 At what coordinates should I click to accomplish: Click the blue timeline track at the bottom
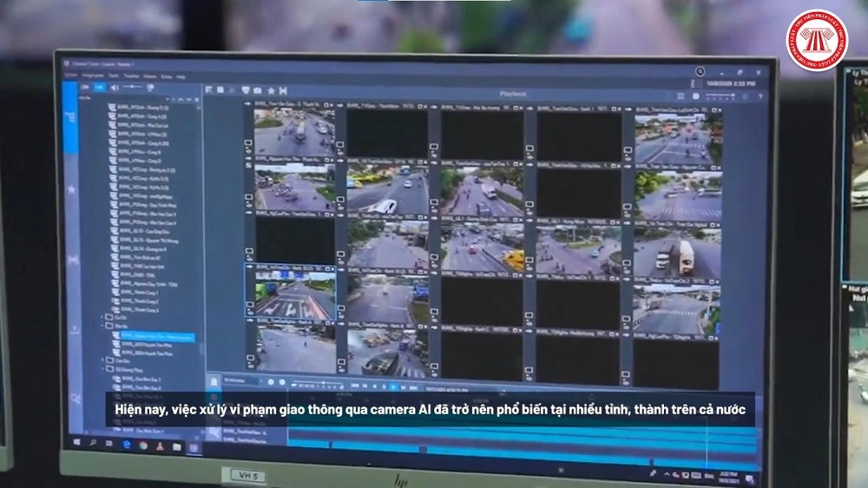(520, 443)
